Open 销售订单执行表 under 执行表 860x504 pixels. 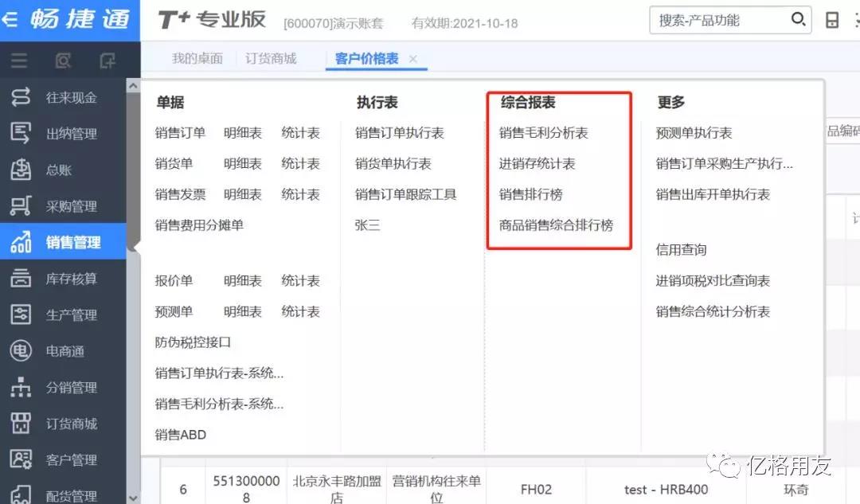(x=399, y=133)
